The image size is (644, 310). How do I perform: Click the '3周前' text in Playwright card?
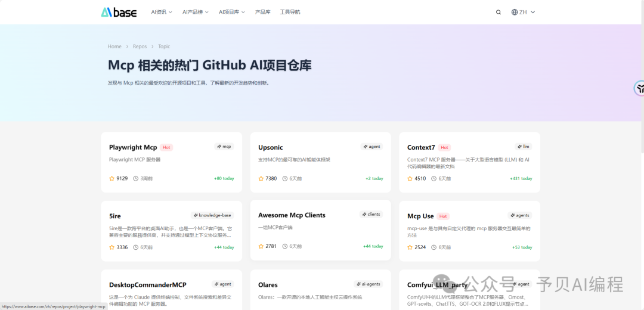tap(147, 179)
